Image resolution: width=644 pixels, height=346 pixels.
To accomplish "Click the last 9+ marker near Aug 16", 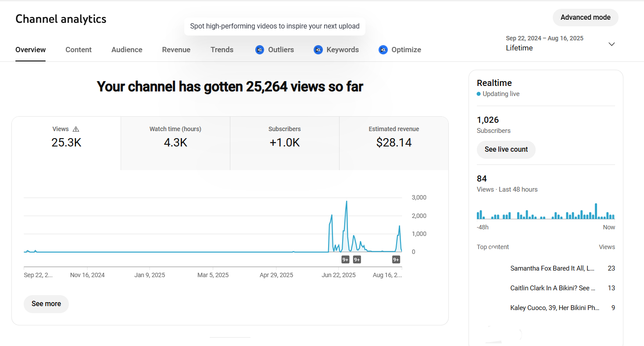I will coord(396,260).
